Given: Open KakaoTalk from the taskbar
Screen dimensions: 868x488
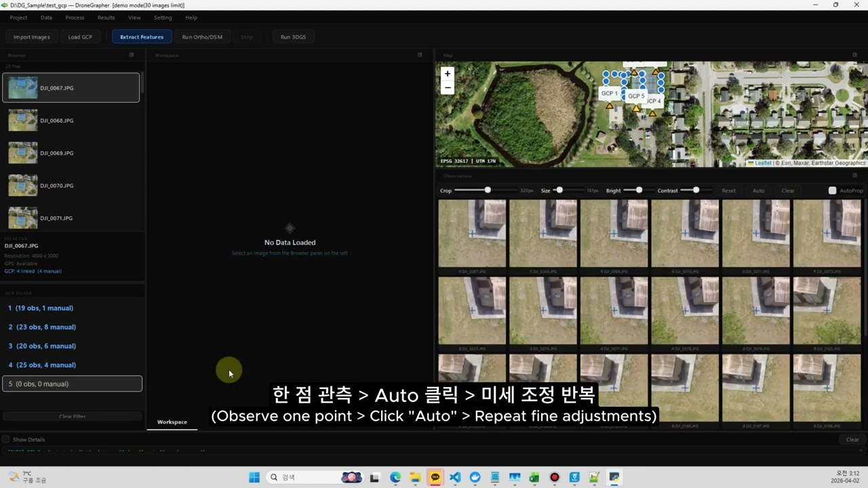Looking at the screenshot, I should [x=435, y=477].
